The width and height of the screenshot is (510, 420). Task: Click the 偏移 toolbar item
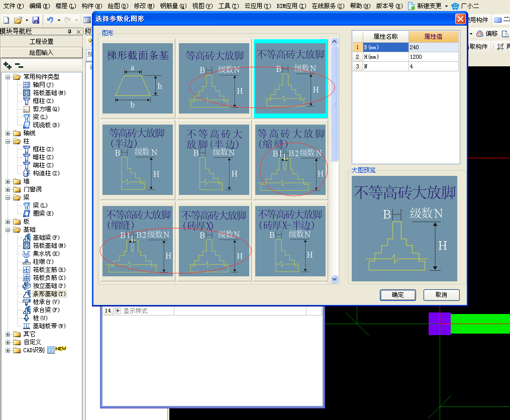click(x=487, y=34)
